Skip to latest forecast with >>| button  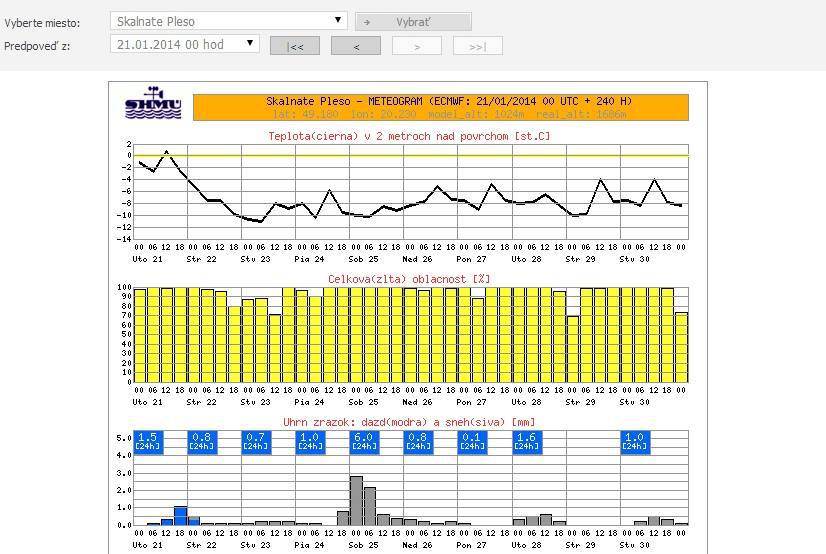pos(477,46)
